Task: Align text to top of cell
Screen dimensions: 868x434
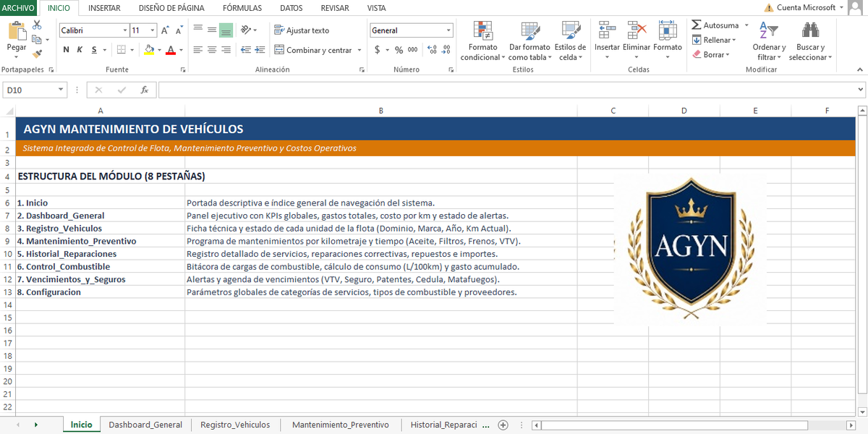Action: [197, 30]
